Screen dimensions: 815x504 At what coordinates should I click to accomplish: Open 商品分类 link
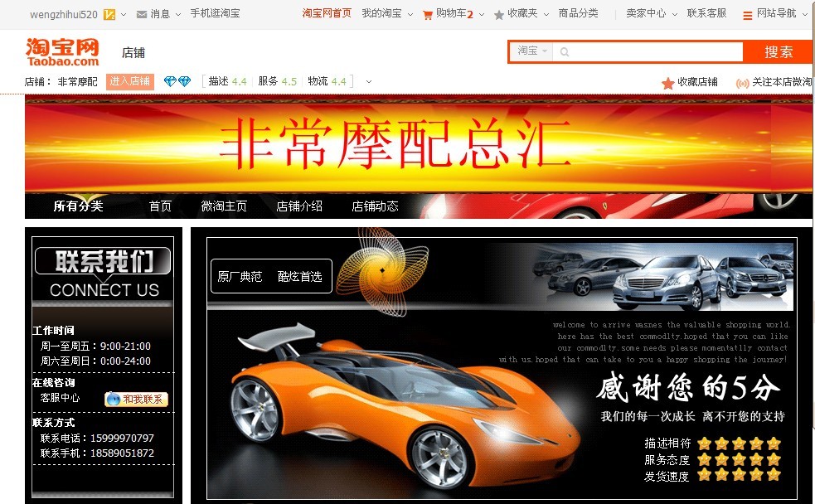pyautogui.click(x=578, y=13)
